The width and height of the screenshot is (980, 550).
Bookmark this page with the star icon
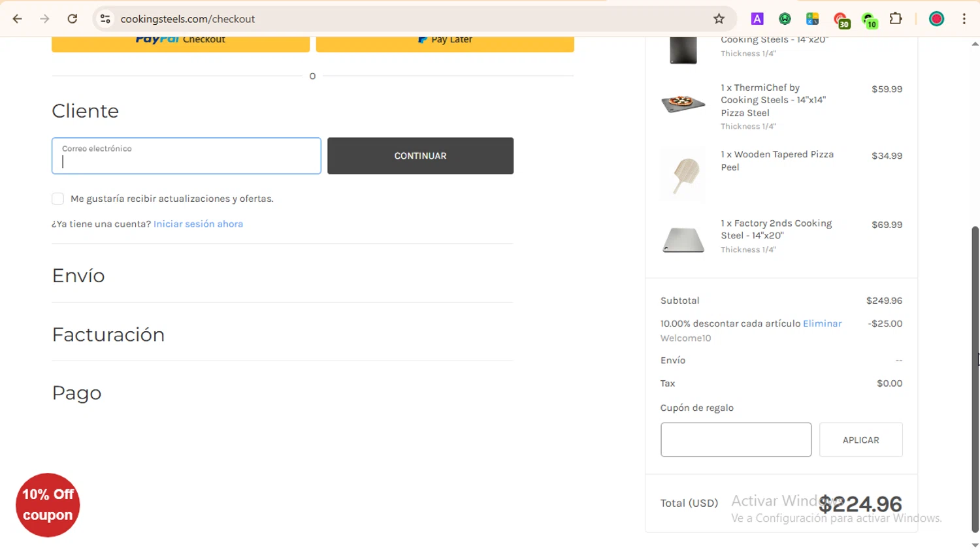point(719,19)
